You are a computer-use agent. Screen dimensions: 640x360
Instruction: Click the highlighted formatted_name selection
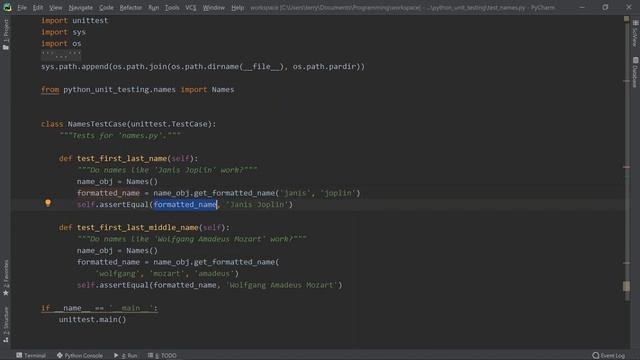point(185,204)
